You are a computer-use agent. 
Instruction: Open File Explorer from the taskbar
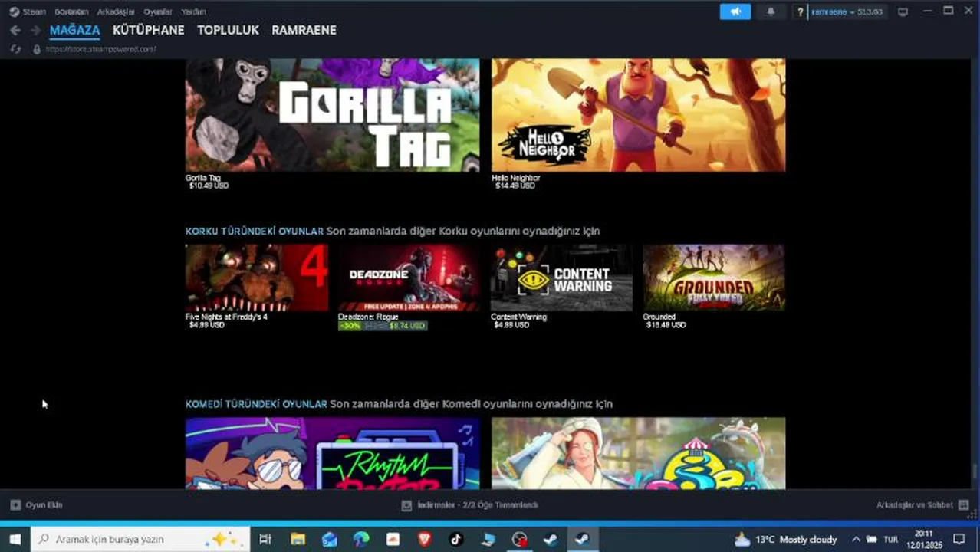click(298, 539)
